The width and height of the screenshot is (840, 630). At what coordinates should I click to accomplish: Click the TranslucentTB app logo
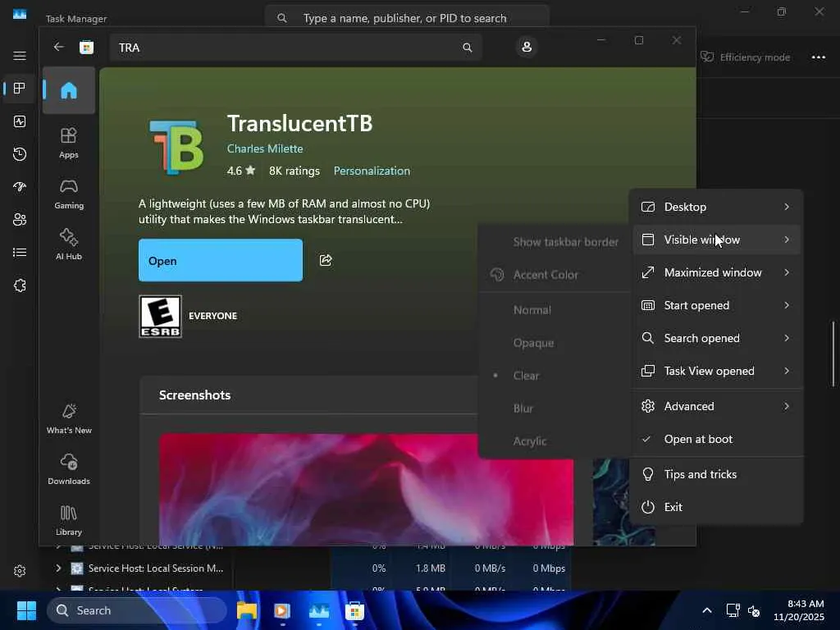pos(176,148)
